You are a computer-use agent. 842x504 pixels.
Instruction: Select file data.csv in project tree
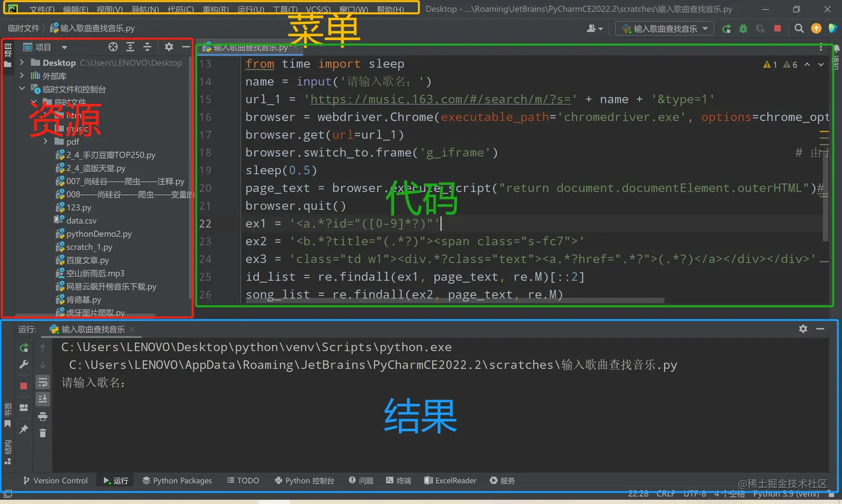pyautogui.click(x=76, y=221)
